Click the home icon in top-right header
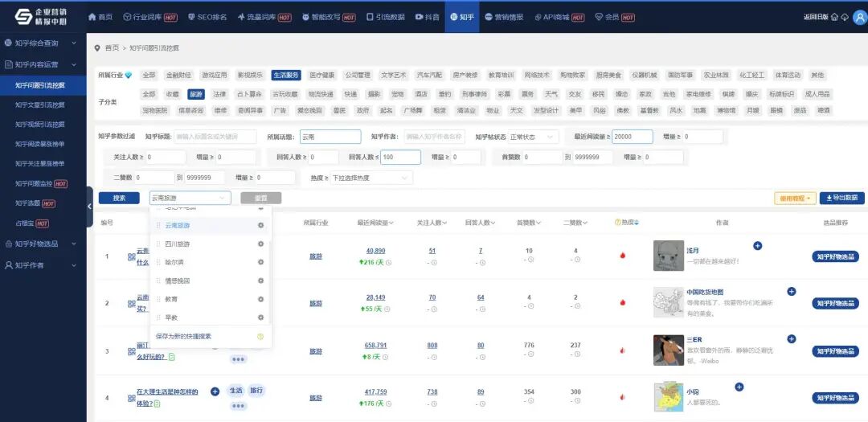 pos(834,17)
